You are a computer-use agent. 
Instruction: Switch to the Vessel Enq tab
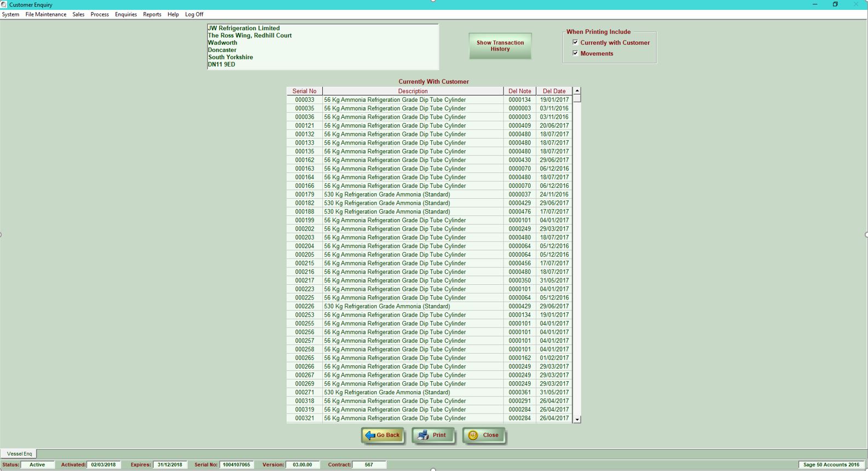click(x=19, y=453)
